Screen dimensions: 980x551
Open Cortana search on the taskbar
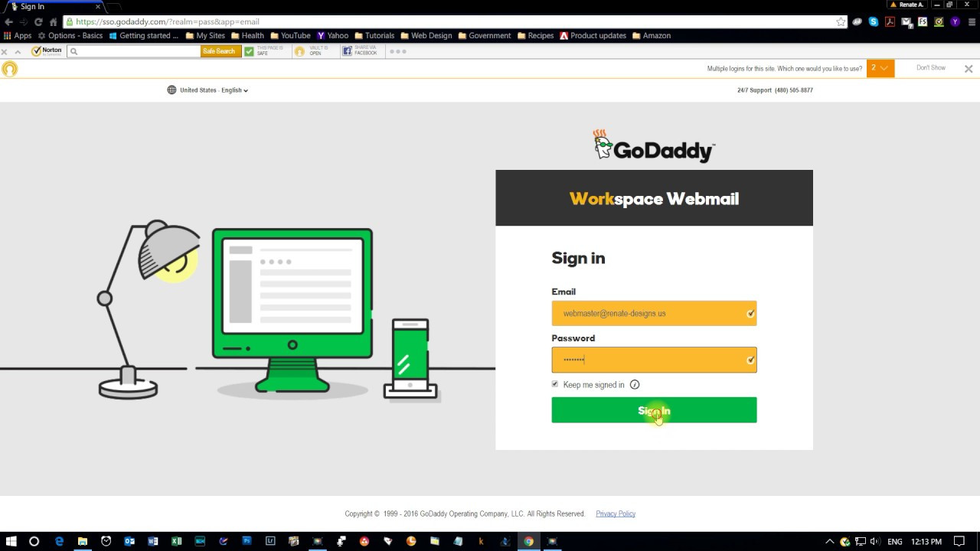click(x=34, y=542)
